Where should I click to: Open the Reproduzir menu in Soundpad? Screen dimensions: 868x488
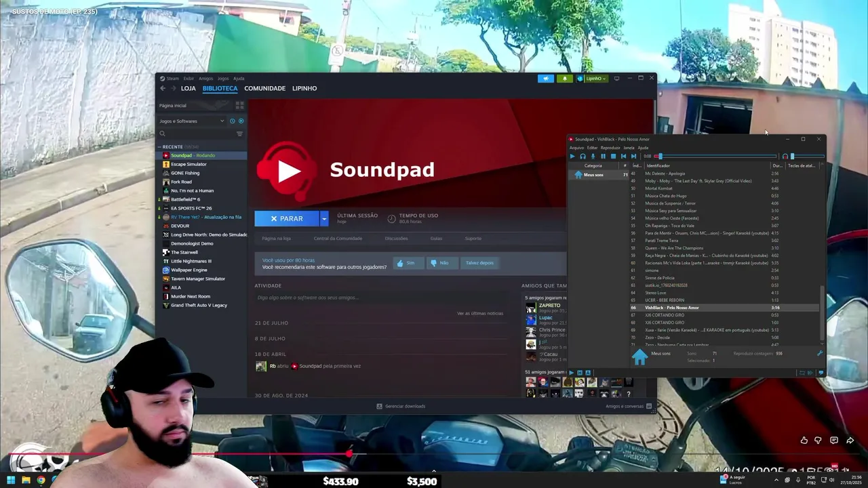coord(610,148)
